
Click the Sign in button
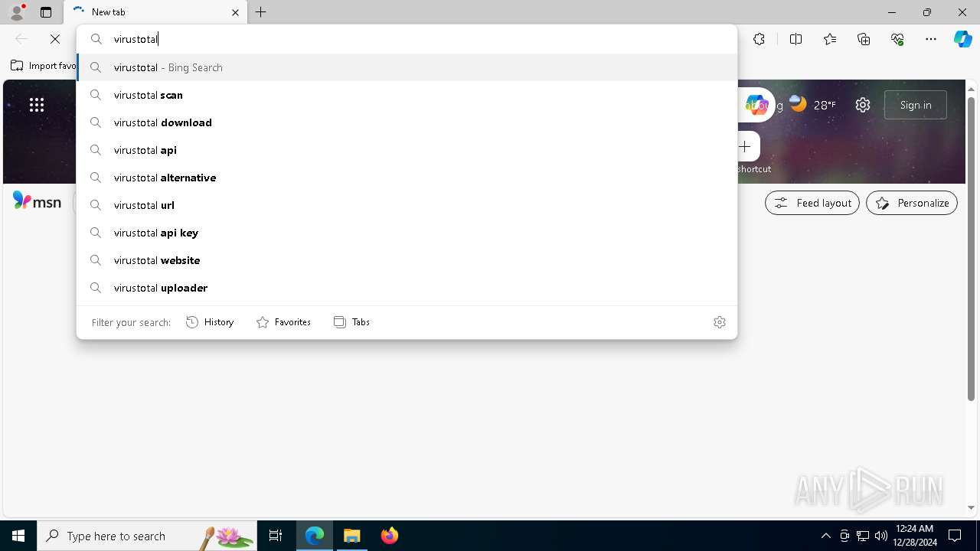coord(916,105)
